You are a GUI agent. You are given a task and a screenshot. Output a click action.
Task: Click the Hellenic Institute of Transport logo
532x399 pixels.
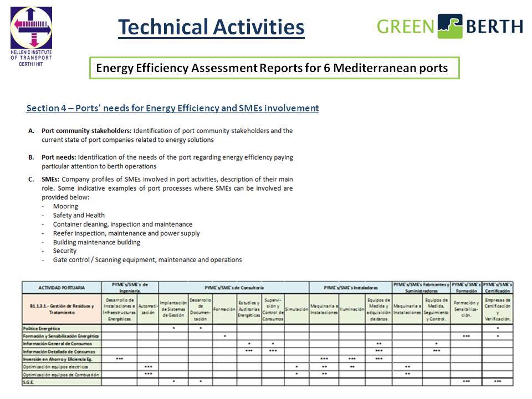31,36
